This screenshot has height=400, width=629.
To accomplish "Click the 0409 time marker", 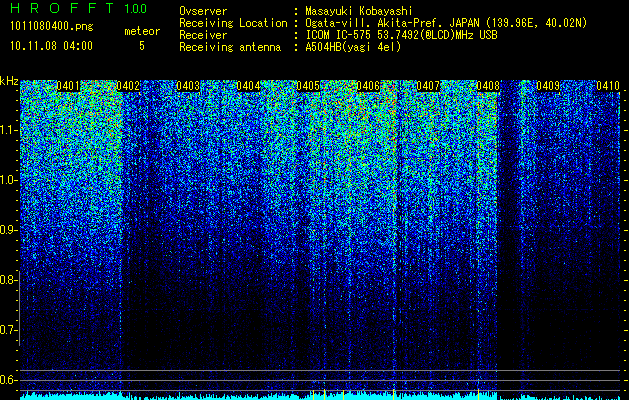I will click(548, 86).
